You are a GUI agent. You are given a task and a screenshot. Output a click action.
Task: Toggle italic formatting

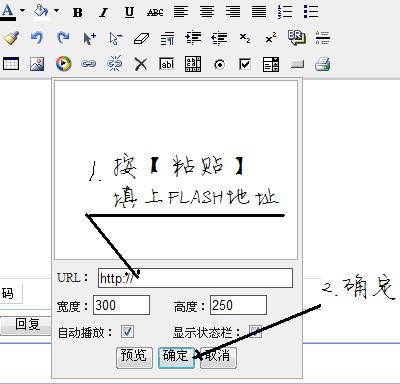point(104,13)
